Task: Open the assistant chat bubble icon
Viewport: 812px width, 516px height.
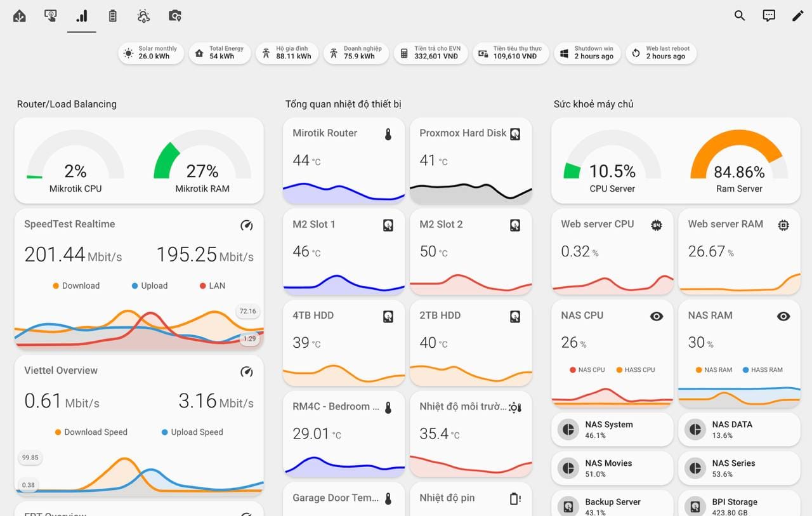Action: pyautogui.click(x=769, y=16)
